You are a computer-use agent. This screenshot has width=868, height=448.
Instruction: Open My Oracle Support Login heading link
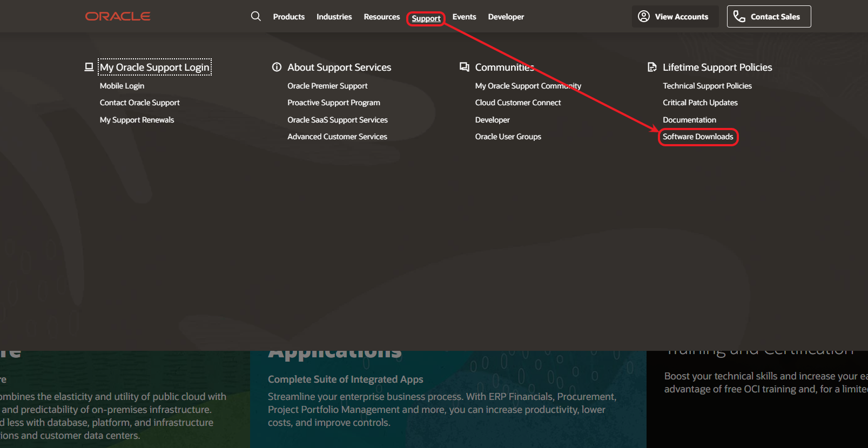[x=154, y=67]
